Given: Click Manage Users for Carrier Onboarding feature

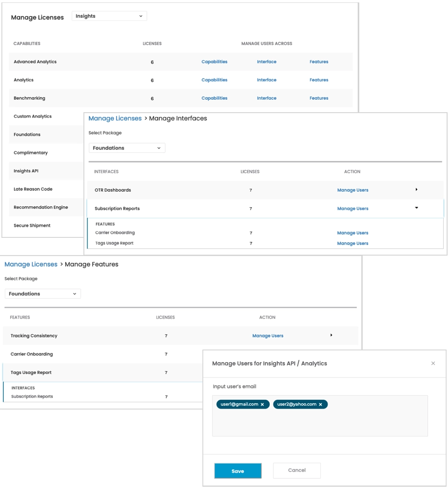Looking at the screenshot, I should [353, 233].
